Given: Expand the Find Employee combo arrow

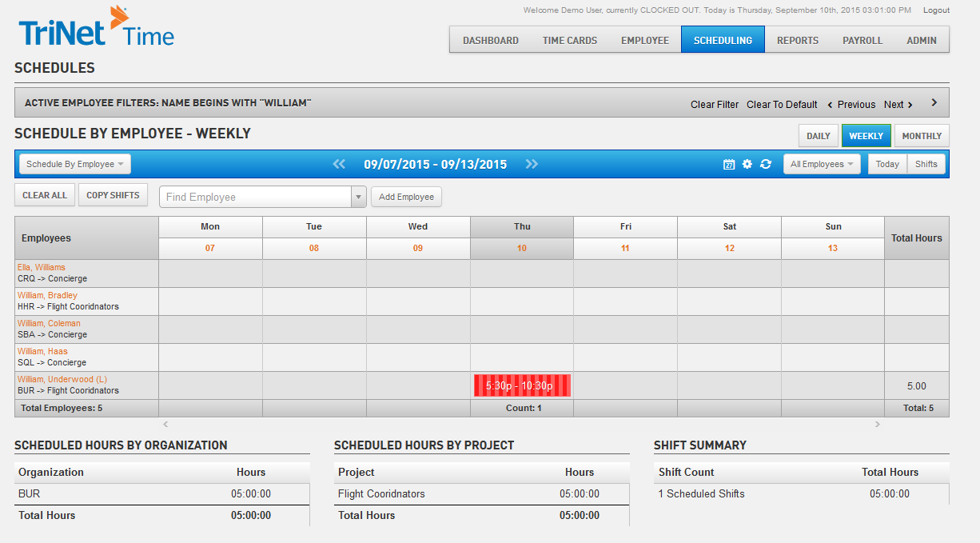Looking at the screenshot, I should [359, 197].
